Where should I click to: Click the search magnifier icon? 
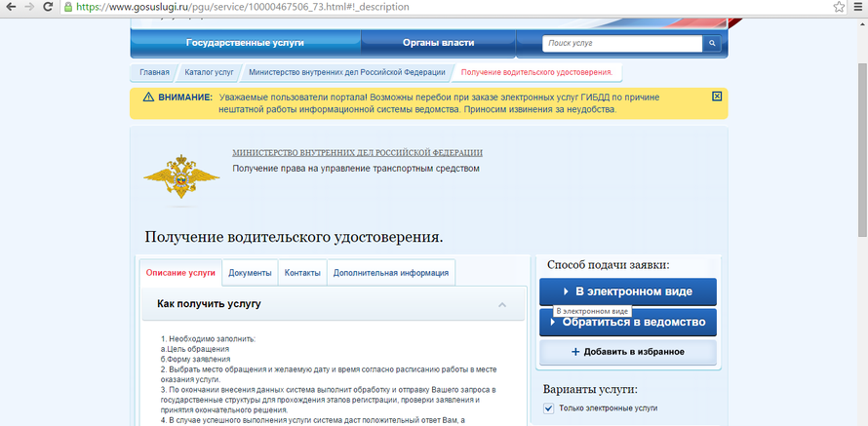(713, 44)
